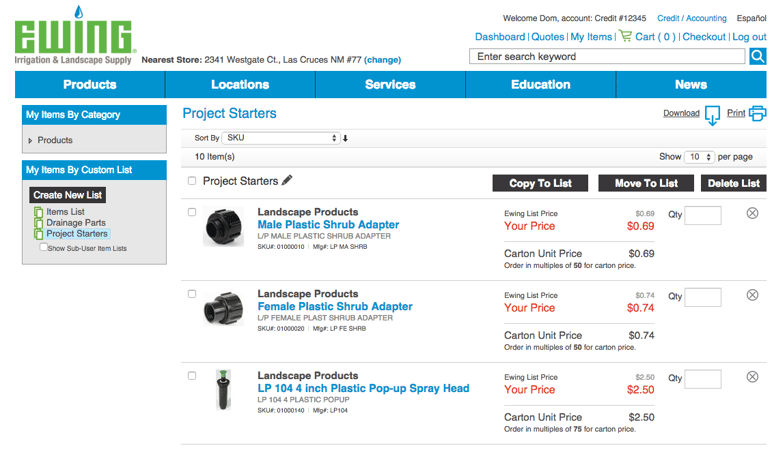This screenshot has width=772, height=450.
Task: Remove LP 104 Spray Head with X icon
Action: coord(752,377)
